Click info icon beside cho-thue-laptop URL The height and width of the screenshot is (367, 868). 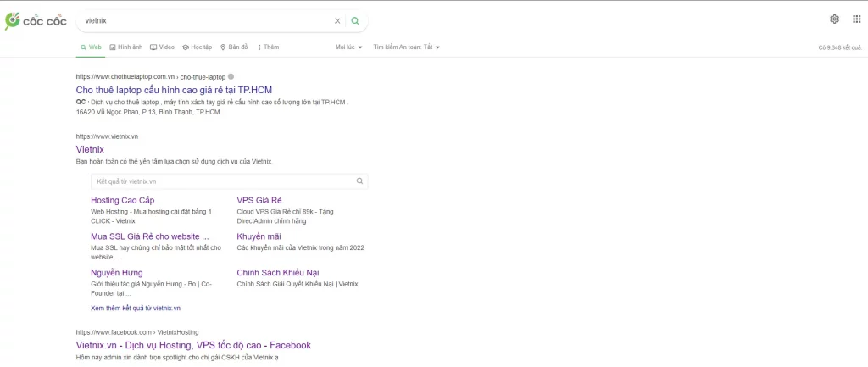point(231,77)
